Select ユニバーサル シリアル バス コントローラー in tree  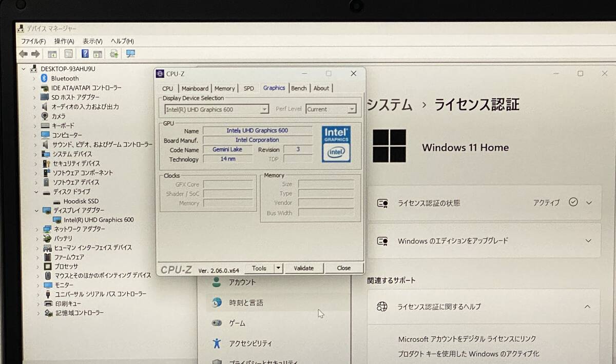tap(101, 294)
